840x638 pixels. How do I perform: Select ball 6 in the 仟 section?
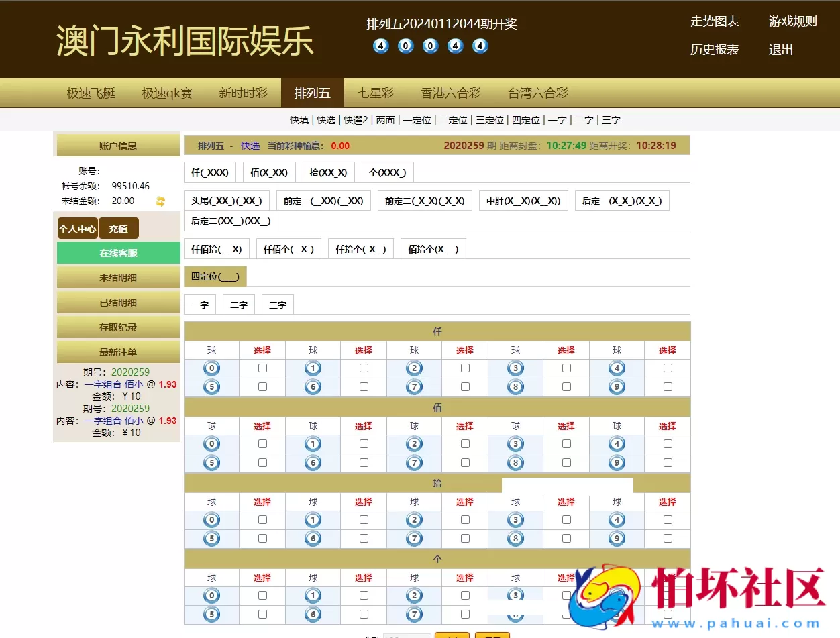pos(313,386)
